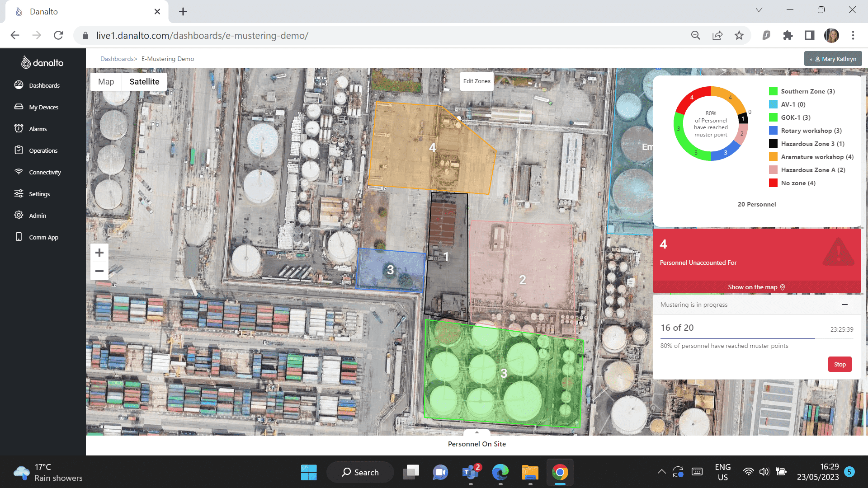This screenshot has height=488, width=868.
Task: Open the Dashboards sidebar item
Action: (37, 85)
